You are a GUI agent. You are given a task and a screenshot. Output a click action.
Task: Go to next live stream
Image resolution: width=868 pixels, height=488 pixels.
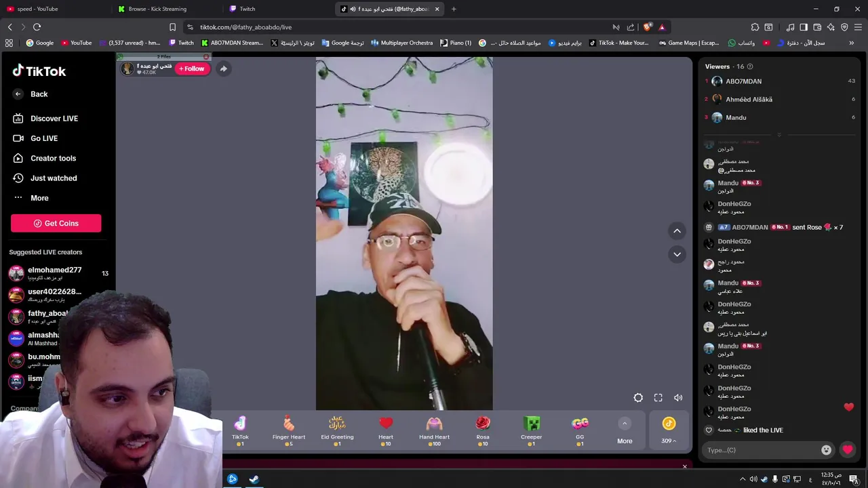[677, 254]
